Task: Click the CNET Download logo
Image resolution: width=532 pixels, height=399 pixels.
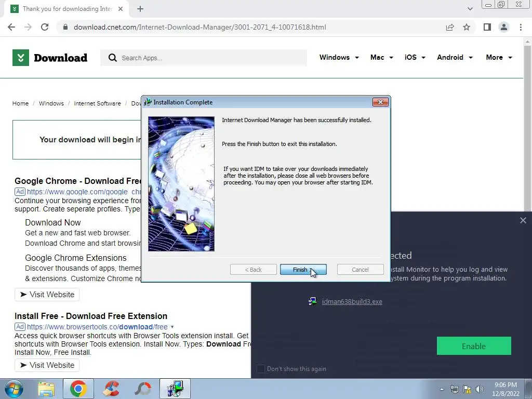Action: tap(50, 58)
